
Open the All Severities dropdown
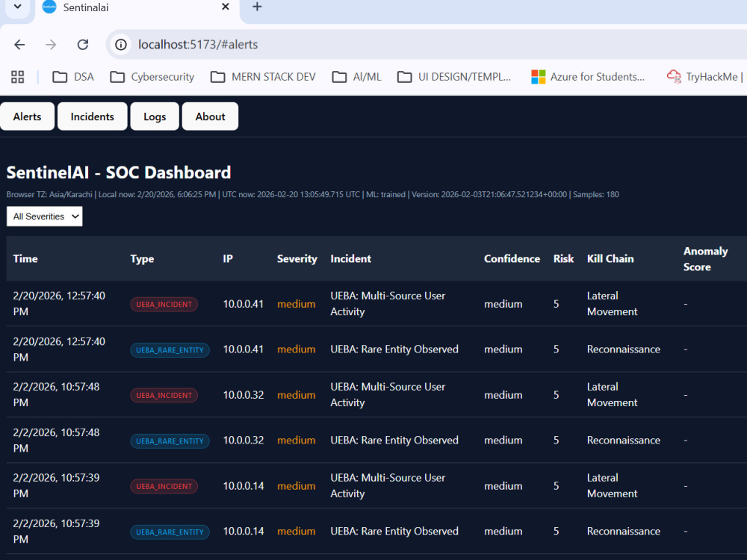click(44, 217)
